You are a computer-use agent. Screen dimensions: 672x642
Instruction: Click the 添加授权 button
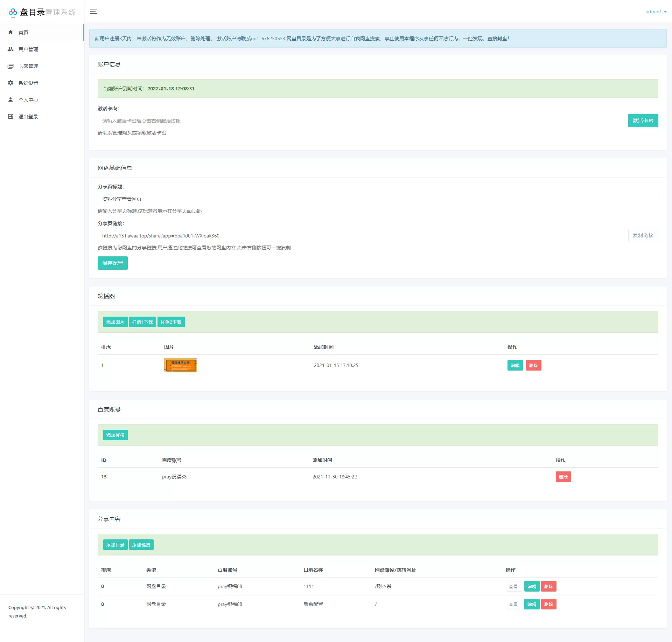(115, 435)
